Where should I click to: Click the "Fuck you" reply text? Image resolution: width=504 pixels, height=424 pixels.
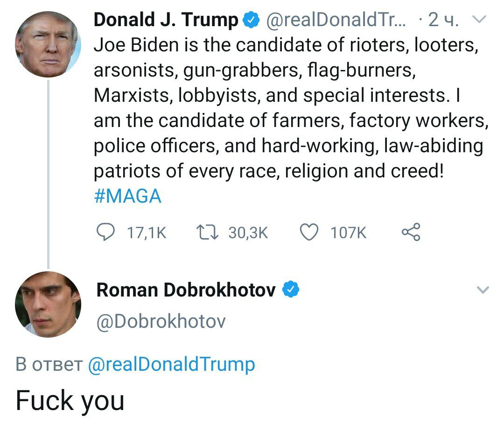tap(70, 401)
